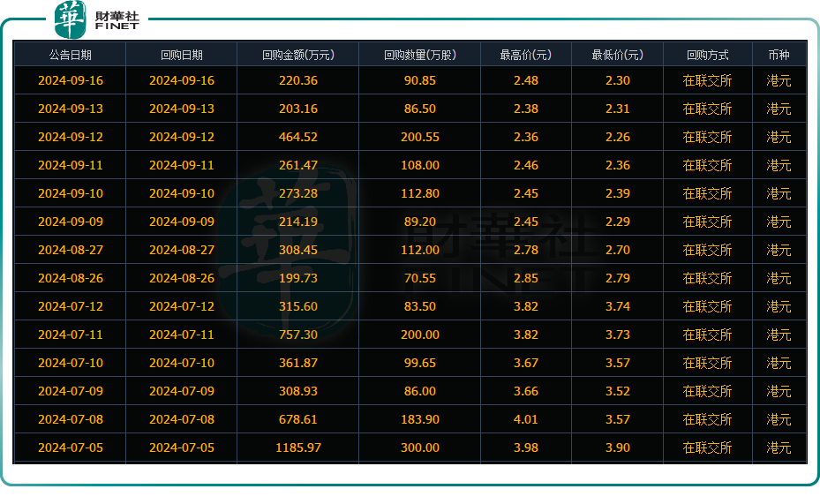Viewport: 820px width, 504px height.
Task: Click repurchase quantity 86.50
Action: click(x=420, y=109)
